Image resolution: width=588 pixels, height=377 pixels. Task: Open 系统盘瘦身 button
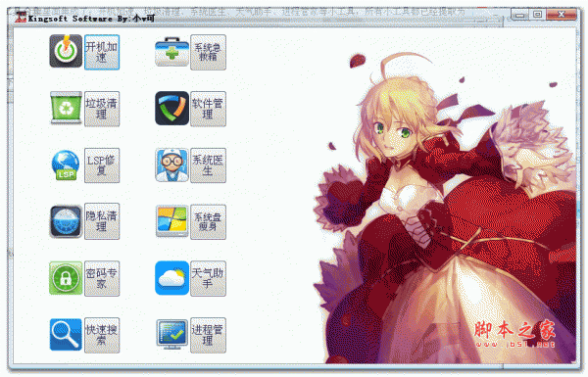(x=208, y=222)
